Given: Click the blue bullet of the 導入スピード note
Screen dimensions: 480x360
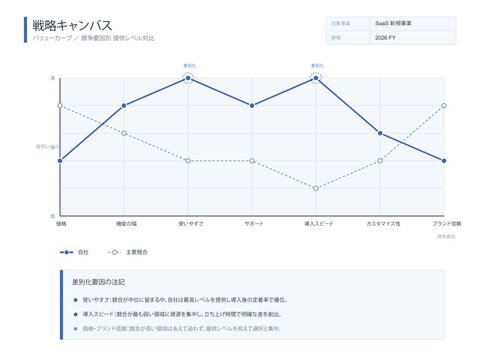Looking at the screenshot, I should click(x=76, y=314).
